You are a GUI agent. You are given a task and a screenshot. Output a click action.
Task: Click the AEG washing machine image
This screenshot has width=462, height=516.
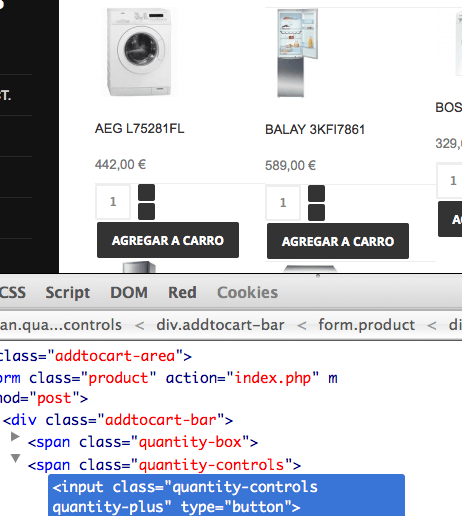[x=139, y=52]
